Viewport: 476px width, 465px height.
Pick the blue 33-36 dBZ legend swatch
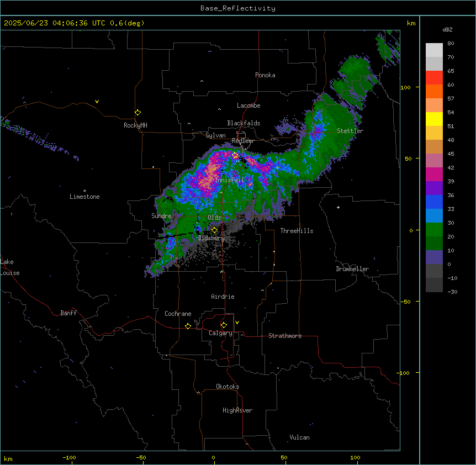[x=434, y=202]
